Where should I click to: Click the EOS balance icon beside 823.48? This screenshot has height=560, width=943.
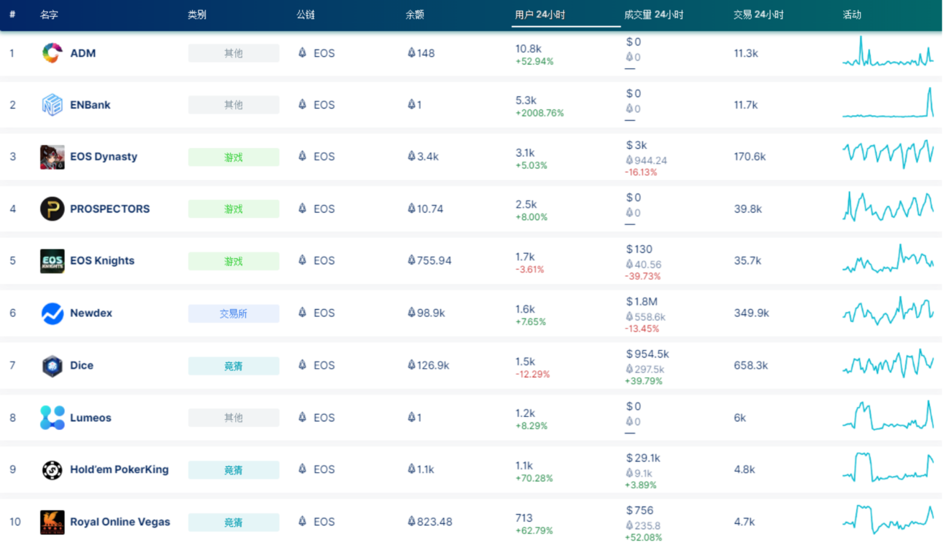411,521
